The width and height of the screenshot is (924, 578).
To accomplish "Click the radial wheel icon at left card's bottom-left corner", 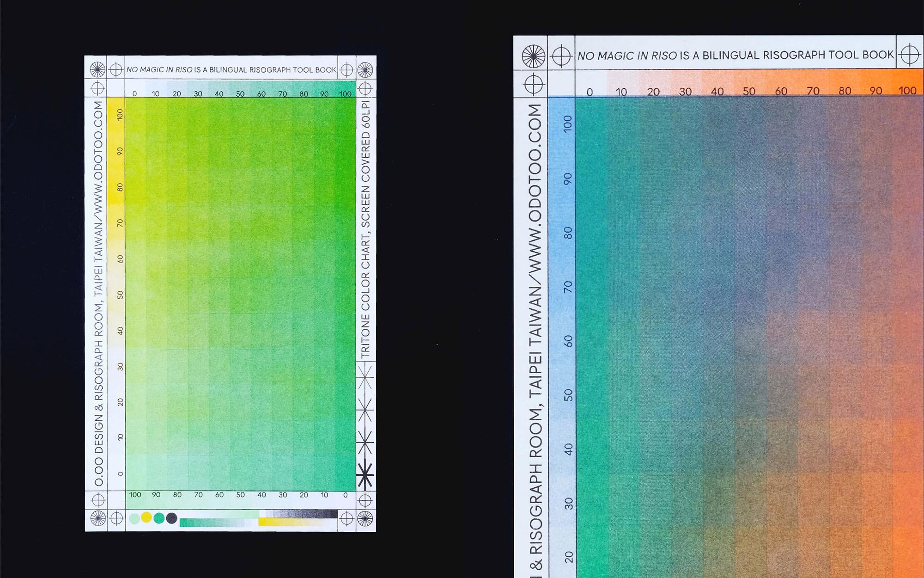I will (98, 518).
